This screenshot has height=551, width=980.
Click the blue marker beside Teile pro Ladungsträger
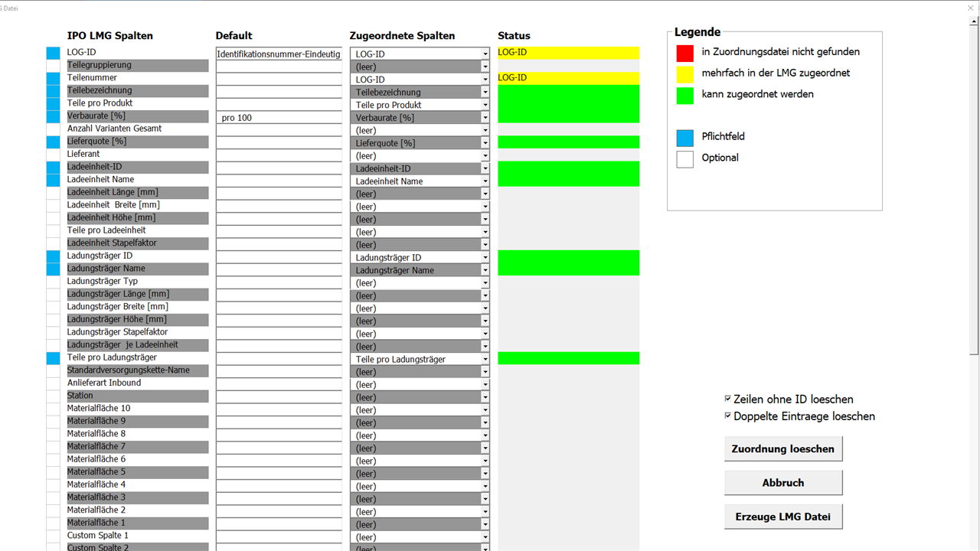[x=53, y=358]
